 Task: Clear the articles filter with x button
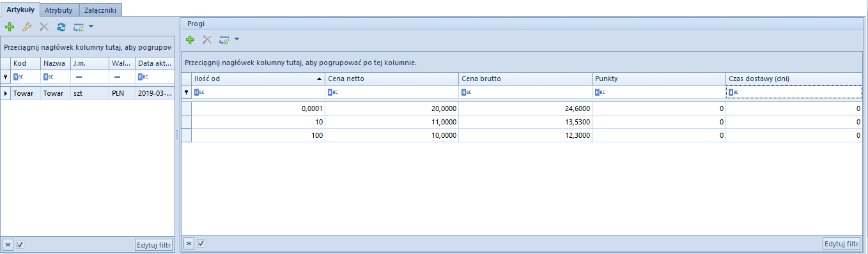coord(8,244)
